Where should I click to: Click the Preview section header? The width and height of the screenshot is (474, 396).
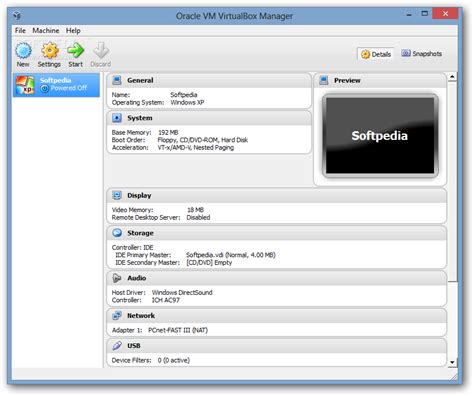coord(347,80)
